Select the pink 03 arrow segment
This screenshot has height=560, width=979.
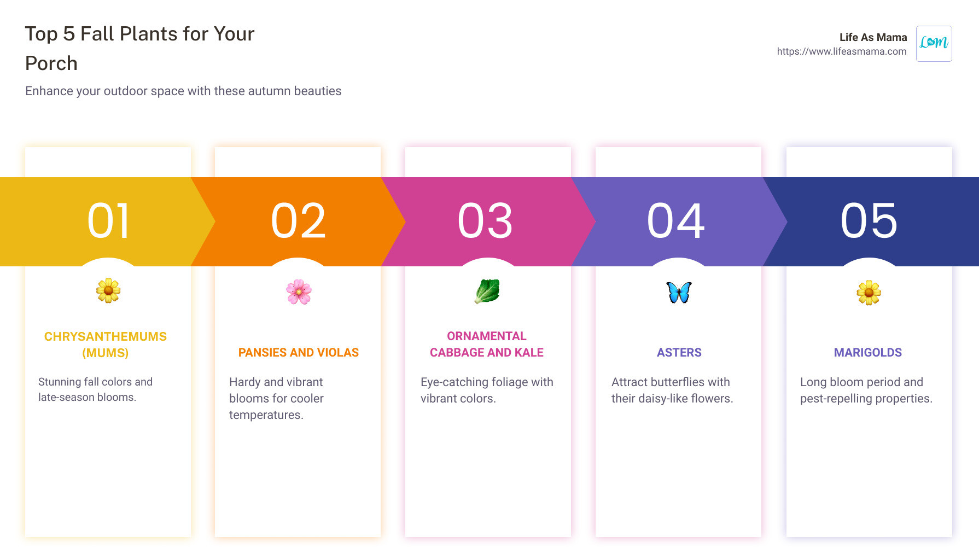point(487,221)
